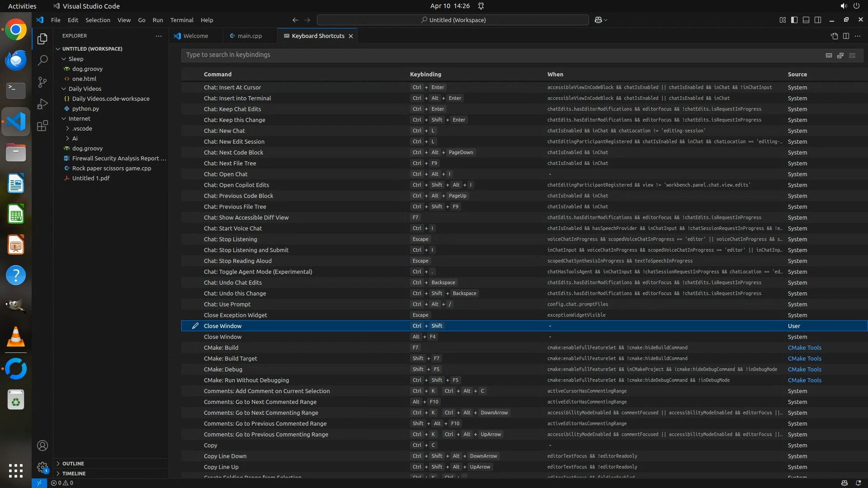Open the Accounts icon in activity bar
This screenshot has height=488, width=868.
coord(42,446)
